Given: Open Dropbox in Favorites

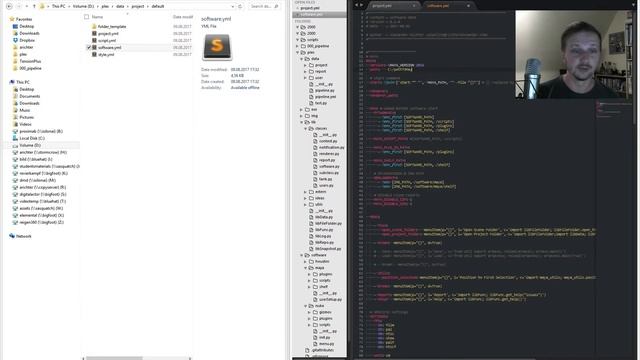Looking at the screenshot, I should pyautogui.click(x=27, y=40).
